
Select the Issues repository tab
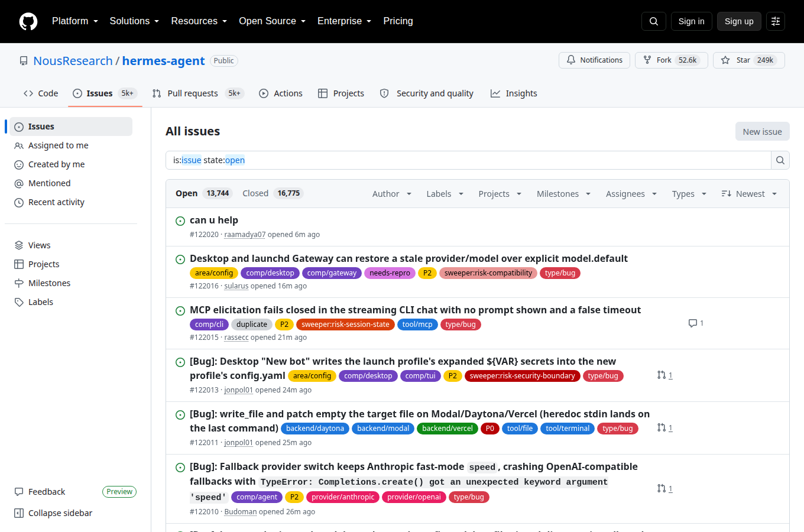(105, 93)
